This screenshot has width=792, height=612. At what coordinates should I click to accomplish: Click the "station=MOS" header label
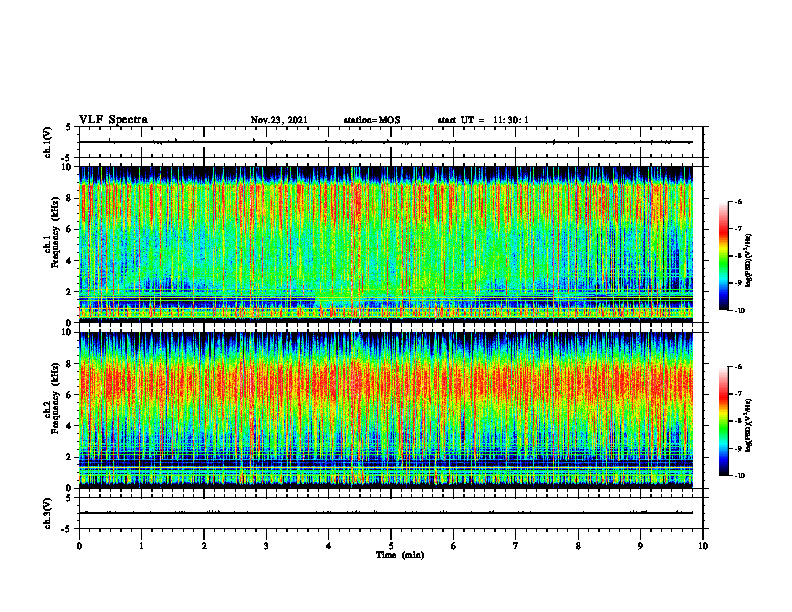click(372, 120)
